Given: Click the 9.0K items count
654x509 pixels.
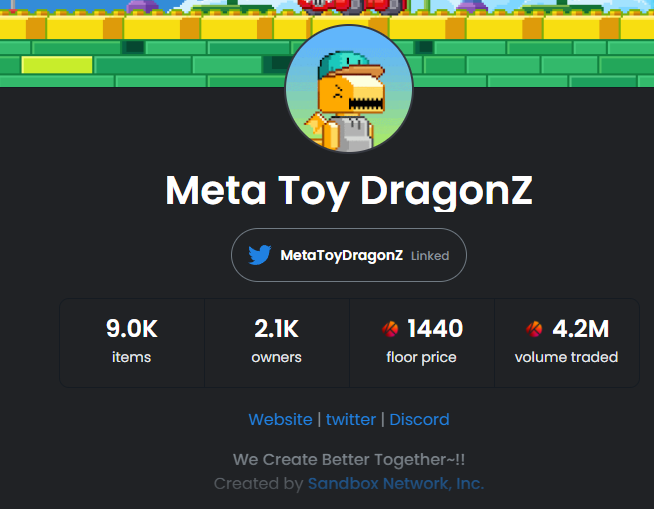Looking at the screenshot, I should (x=132, y=328).
